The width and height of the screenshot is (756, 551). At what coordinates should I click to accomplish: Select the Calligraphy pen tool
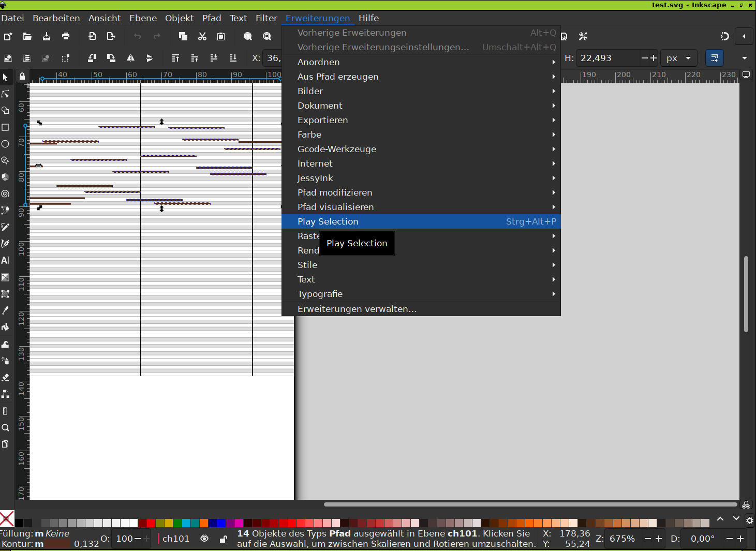pos(6,244)
